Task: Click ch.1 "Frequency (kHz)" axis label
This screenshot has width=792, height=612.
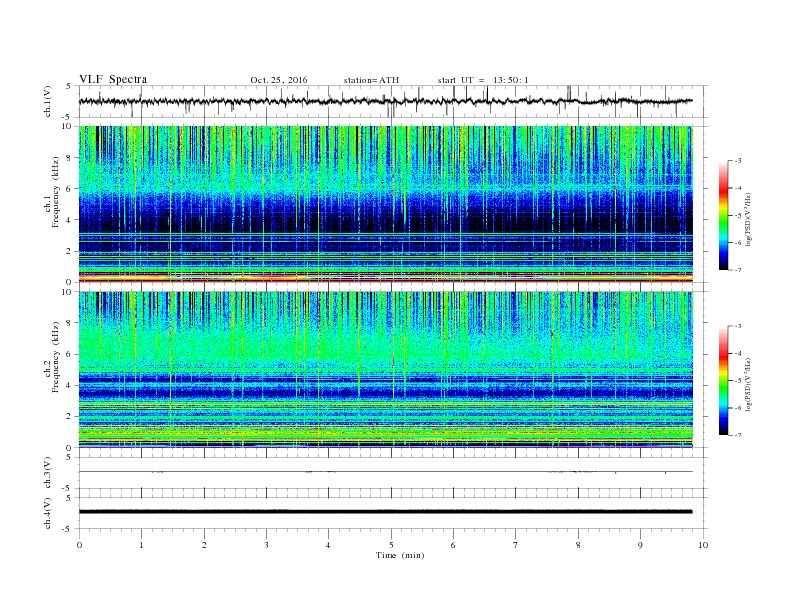Action: click(x=55, y=191)
